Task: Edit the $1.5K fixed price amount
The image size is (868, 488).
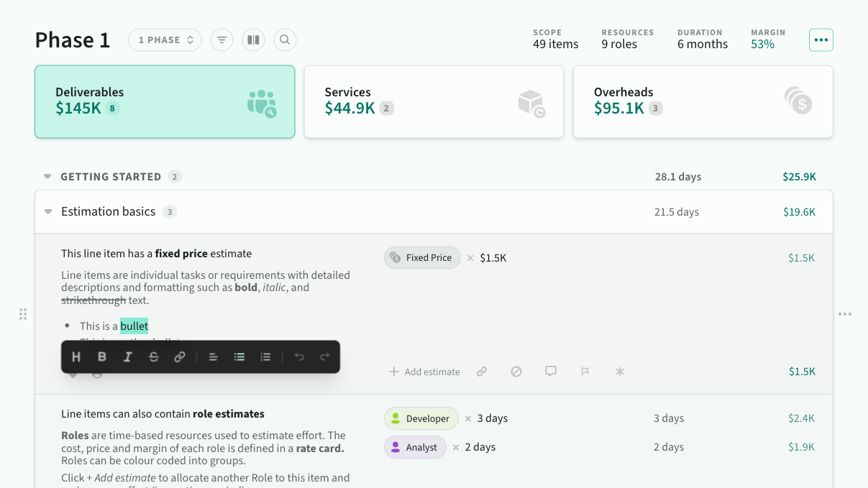Action: coord(493,258)
